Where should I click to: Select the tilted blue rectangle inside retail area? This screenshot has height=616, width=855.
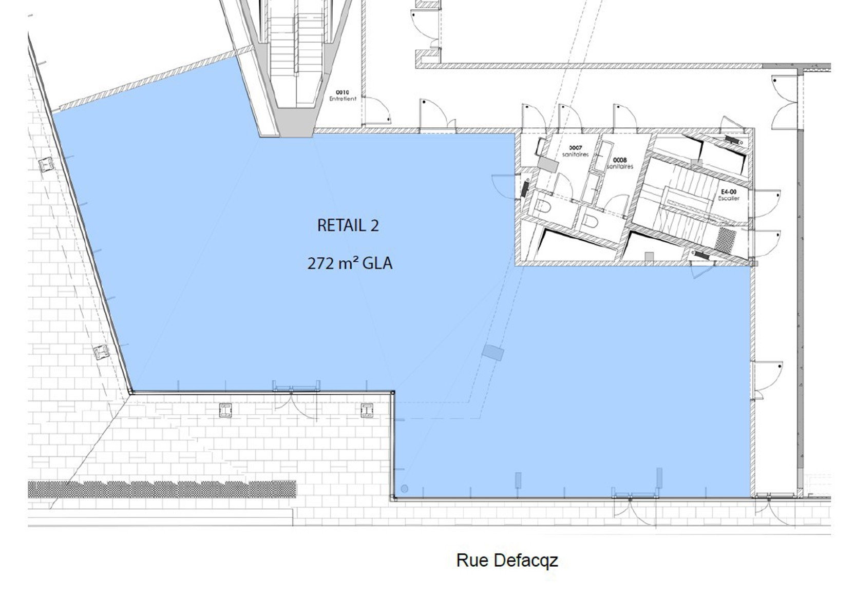pos(493,353)
